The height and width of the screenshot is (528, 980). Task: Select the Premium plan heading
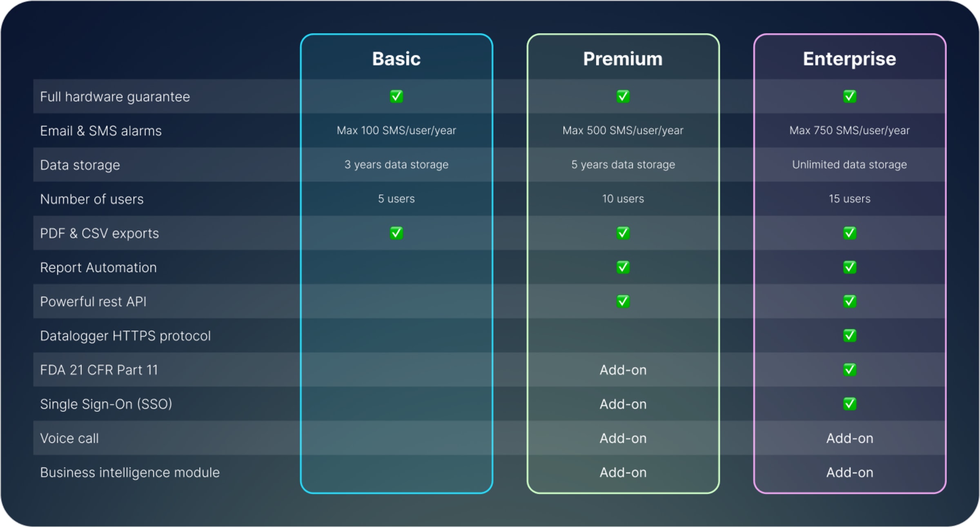tap(623, 59)
